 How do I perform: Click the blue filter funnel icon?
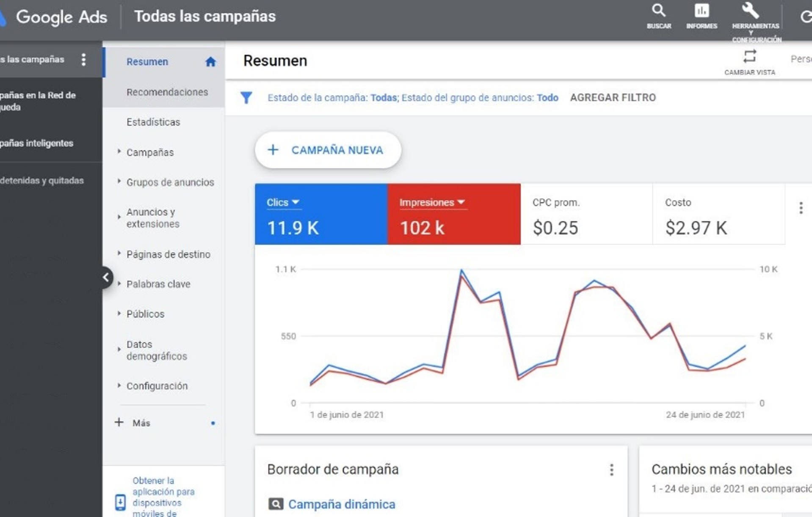246,98
